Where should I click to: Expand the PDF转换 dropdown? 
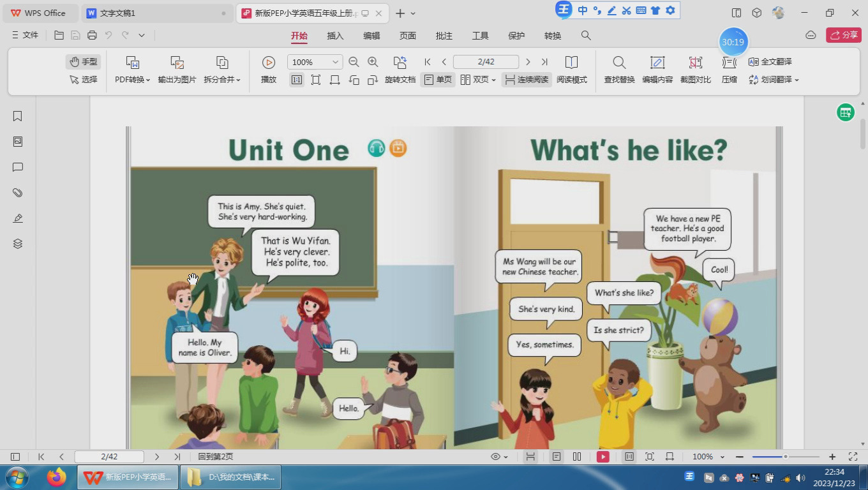tap(132, 80)
